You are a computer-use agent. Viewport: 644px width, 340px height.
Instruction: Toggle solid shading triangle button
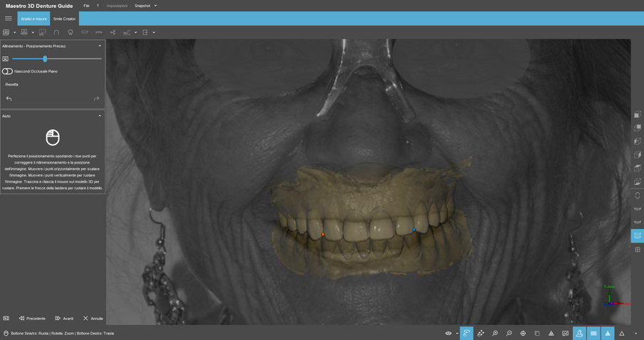(608, 334)
